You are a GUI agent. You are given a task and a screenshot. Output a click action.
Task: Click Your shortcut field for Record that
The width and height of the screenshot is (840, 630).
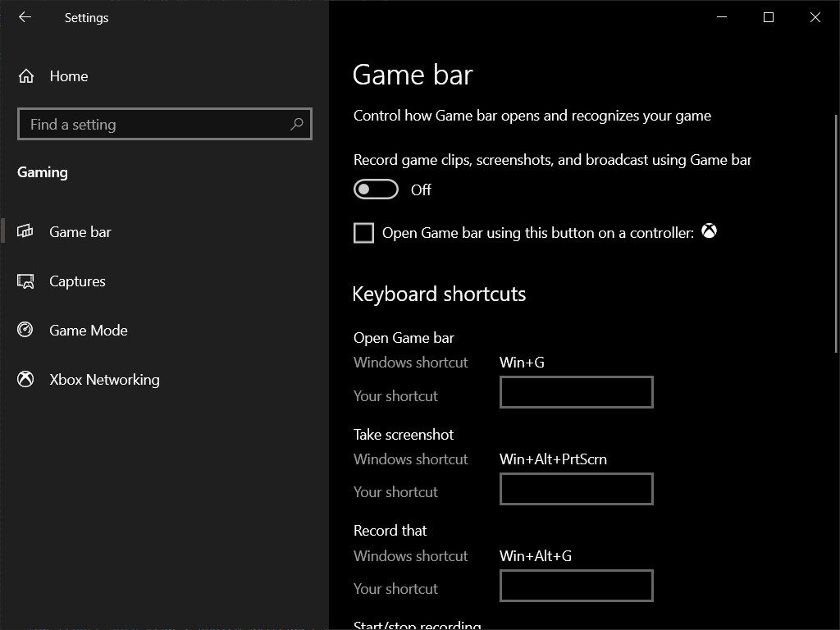[576, 586]
